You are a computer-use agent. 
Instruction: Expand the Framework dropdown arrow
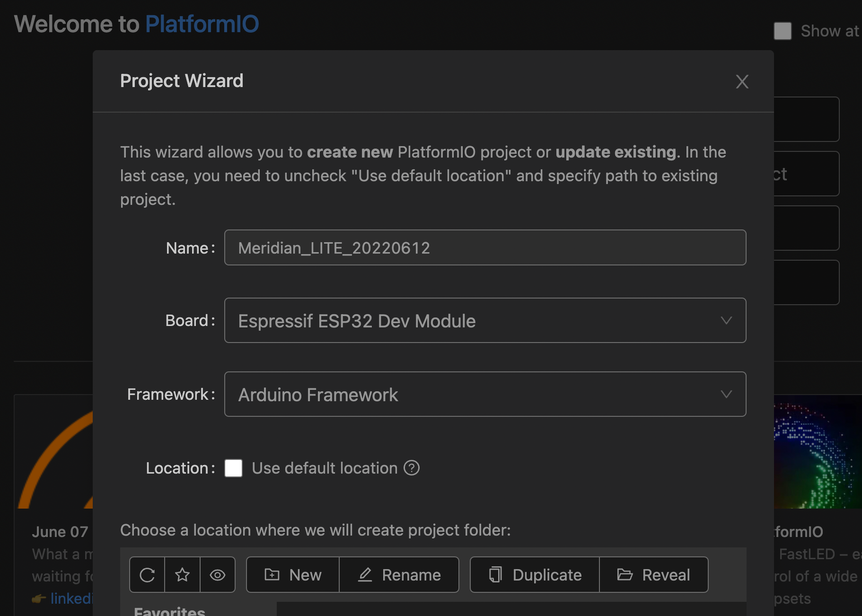pos(726,394)
